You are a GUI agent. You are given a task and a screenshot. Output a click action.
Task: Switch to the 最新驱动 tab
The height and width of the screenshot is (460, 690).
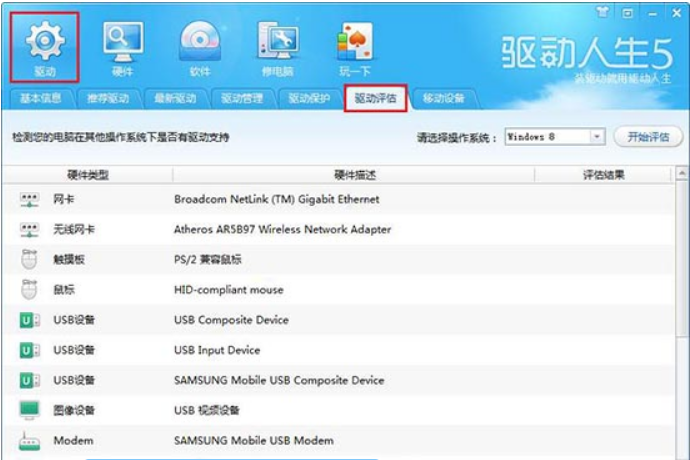pyautogui.click(x=175, y=98)
